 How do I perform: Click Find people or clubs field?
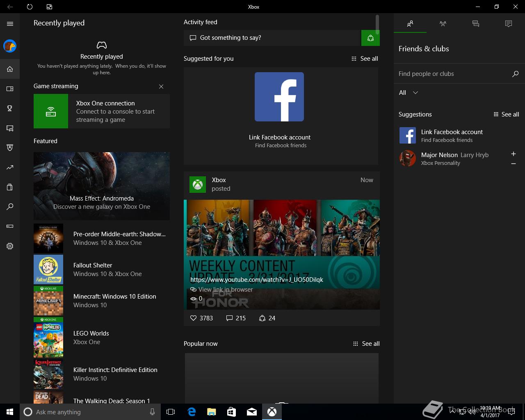(459, 74)
